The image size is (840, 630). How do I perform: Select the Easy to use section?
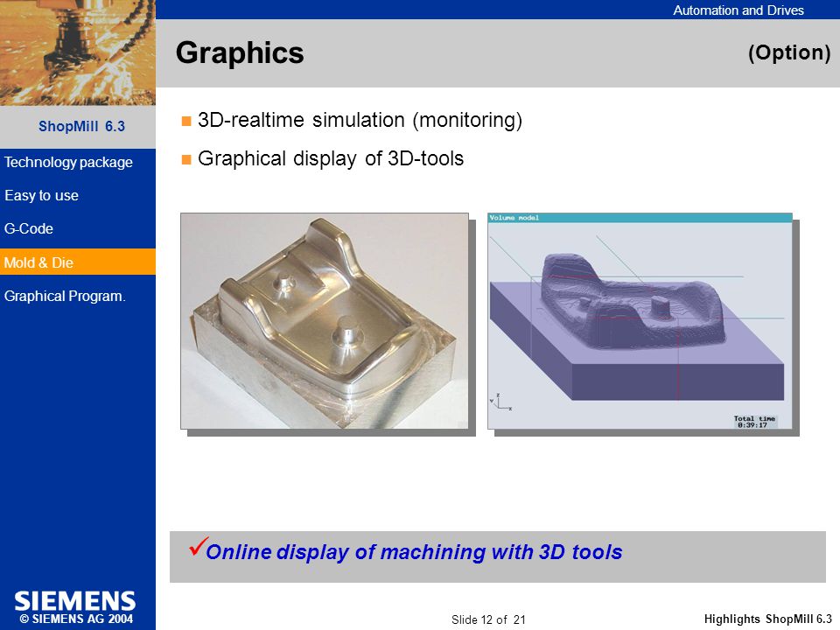(41, 195)
